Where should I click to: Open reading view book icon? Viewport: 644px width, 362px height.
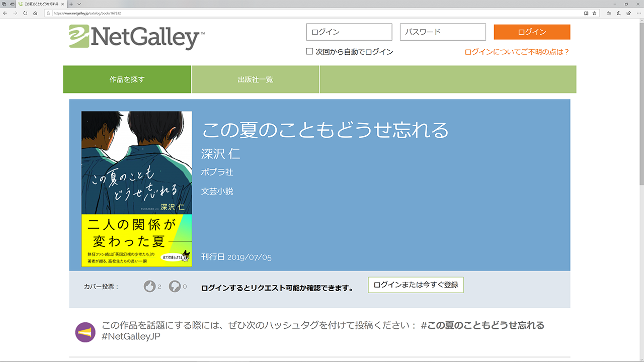[586, 13]
